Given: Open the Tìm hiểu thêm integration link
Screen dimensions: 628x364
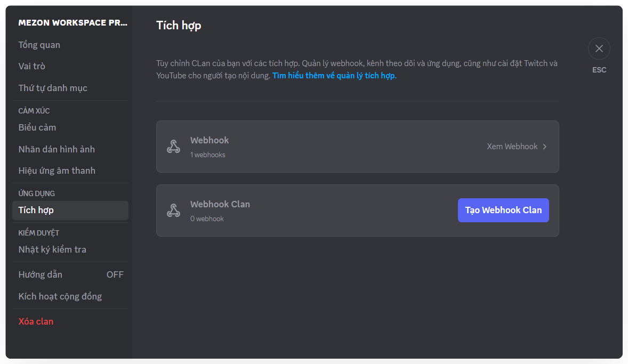Looking at the screenshot, I should click(x=334, y=76).
